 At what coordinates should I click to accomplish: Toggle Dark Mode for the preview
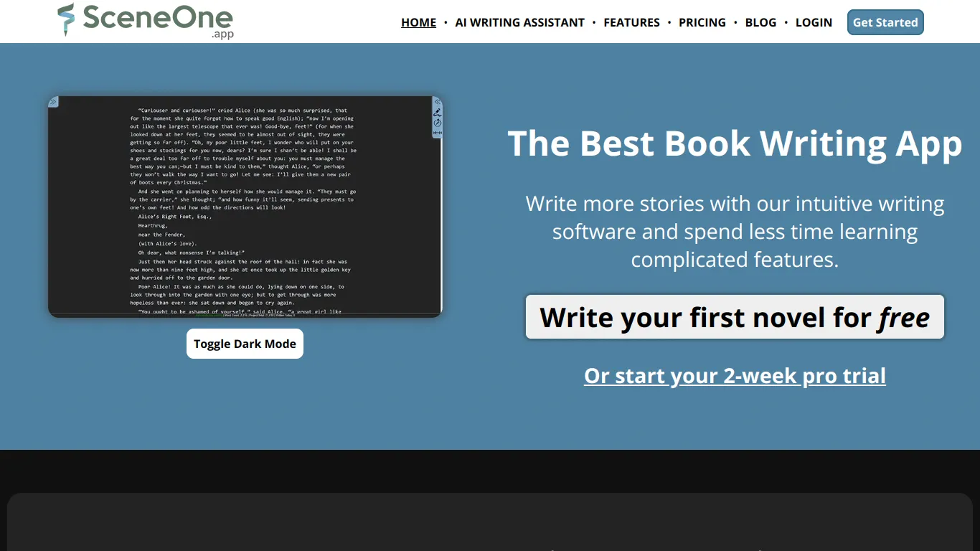pyautogui.click(x=245, y=344)
